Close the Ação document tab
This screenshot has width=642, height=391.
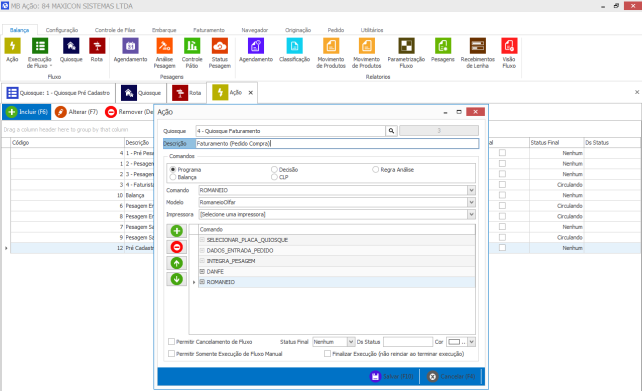(251, 93)
